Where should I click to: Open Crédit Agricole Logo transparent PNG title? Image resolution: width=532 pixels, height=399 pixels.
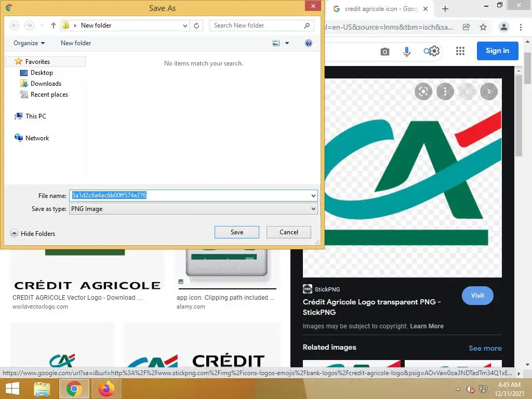pos(371,307)
